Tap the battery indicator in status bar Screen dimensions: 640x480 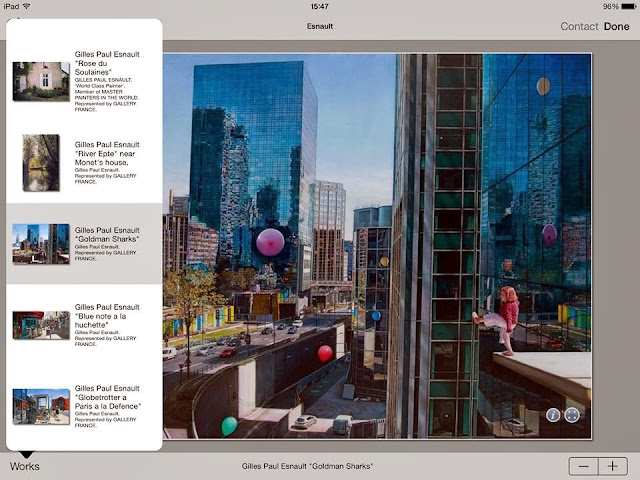(x=628, y=7)
